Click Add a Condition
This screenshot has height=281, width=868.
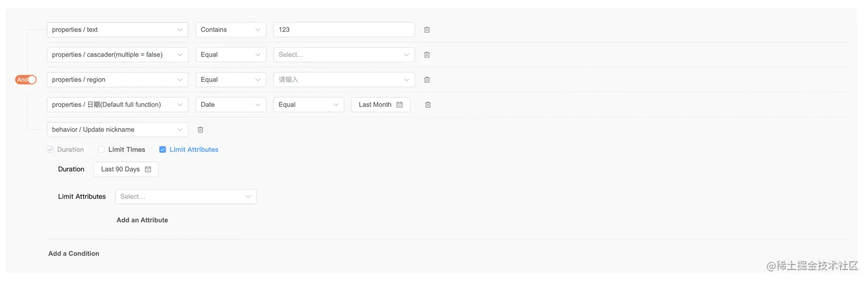(x=73, y=253)
